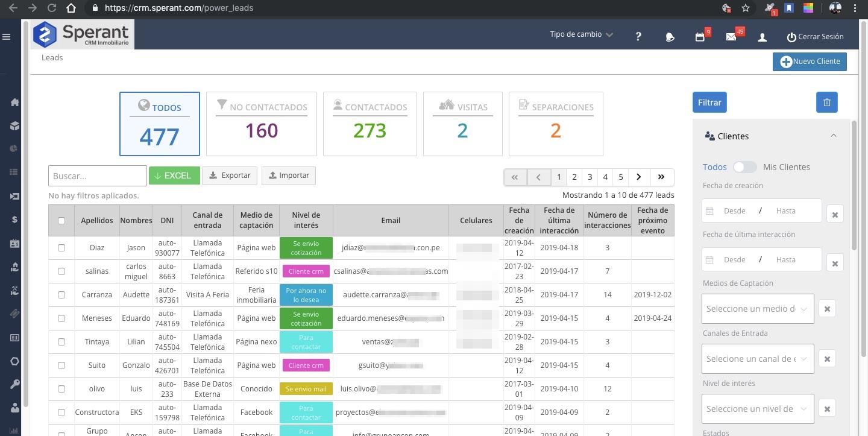The height and width of the screenshot is (436, 868).
Task: Open Chrome three-dot menu
Action: (855, 8)
